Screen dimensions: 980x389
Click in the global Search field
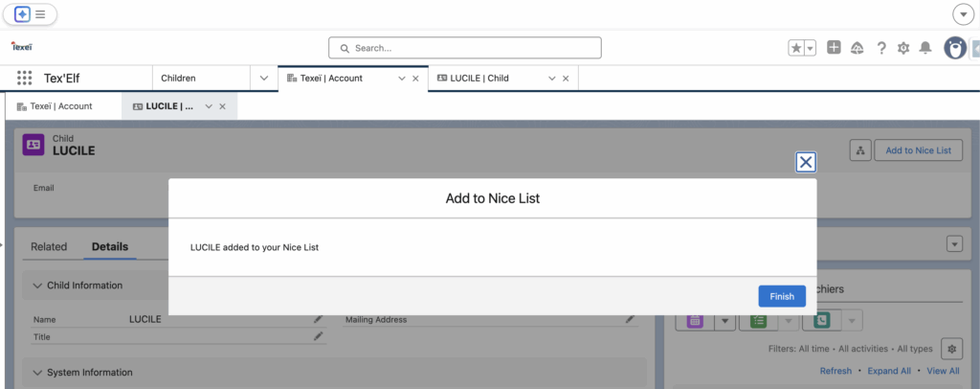pos(465,48)
